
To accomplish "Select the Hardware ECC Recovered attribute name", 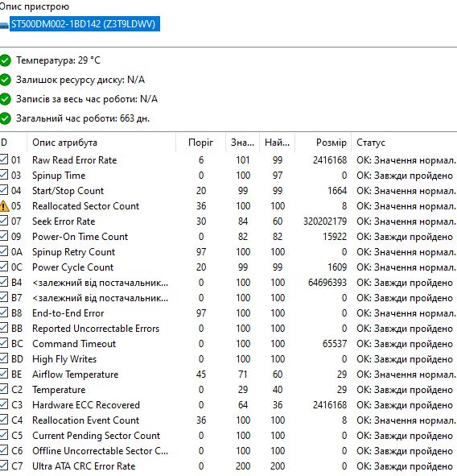I will tap(86, 405).
